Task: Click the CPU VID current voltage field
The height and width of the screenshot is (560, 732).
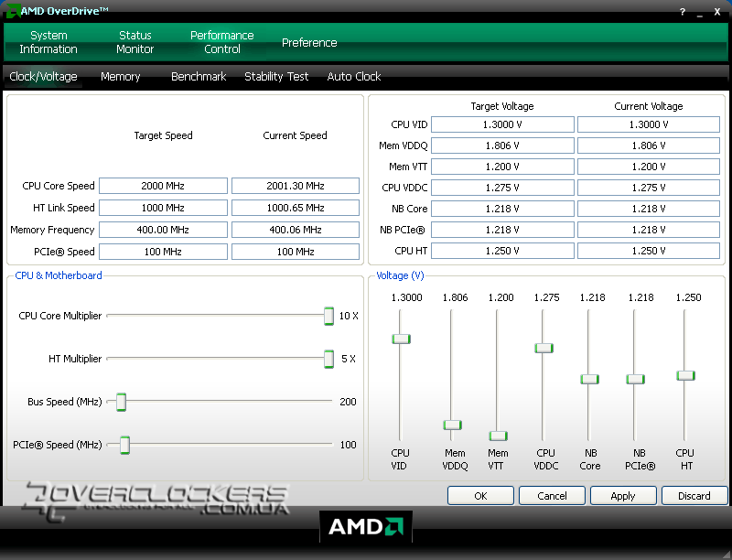Action: tap(649, 124)
